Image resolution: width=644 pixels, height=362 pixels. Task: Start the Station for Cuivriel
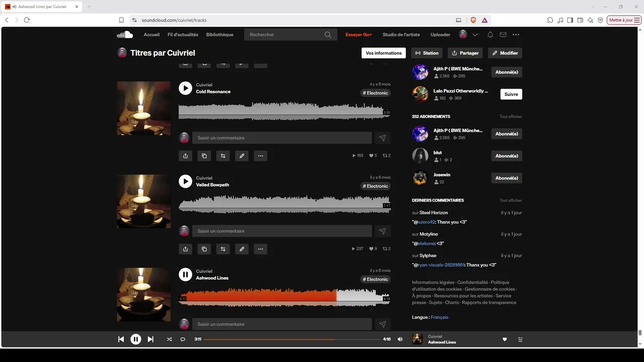coord(427,53)
